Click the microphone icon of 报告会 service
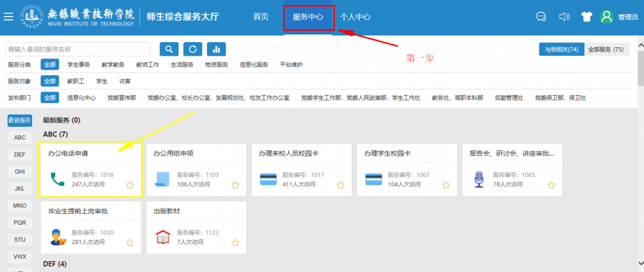The image size is (644, 272). click(479, 179)
